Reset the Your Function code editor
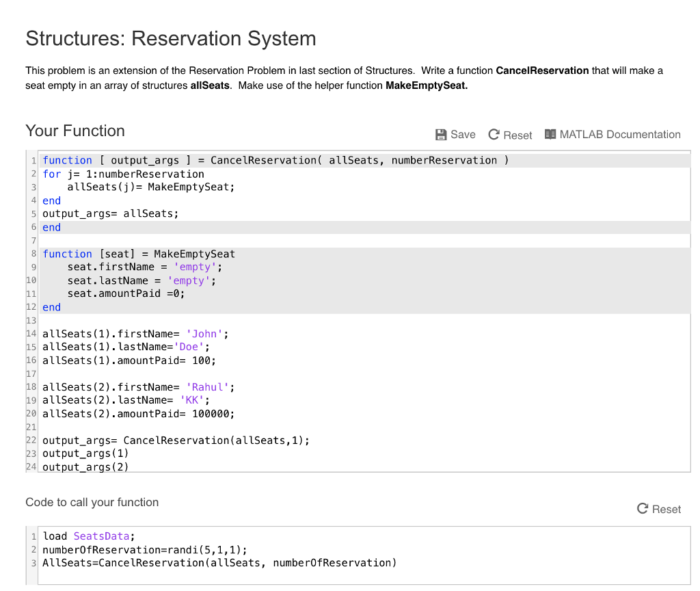700x591 pixels. (510, 135)
